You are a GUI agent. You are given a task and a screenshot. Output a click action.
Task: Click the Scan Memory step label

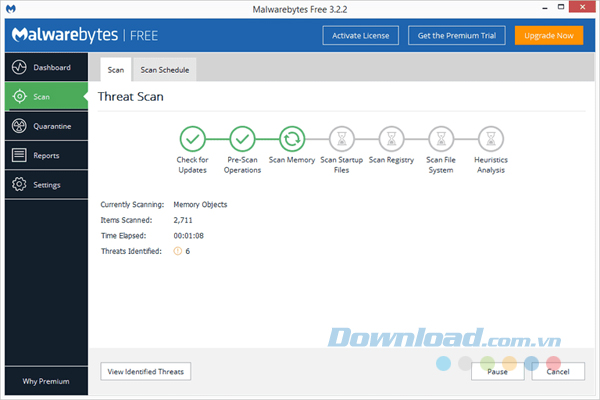click(292, 160)
